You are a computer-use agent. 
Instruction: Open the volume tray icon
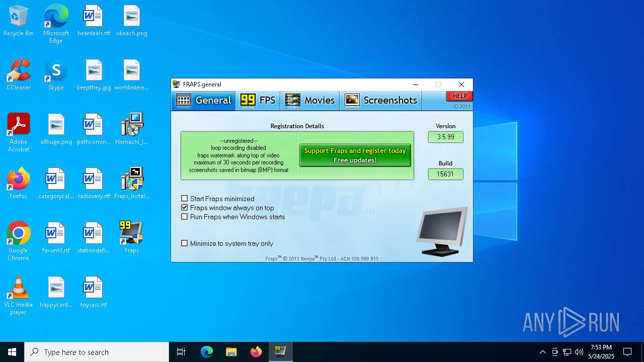(579, 352)
